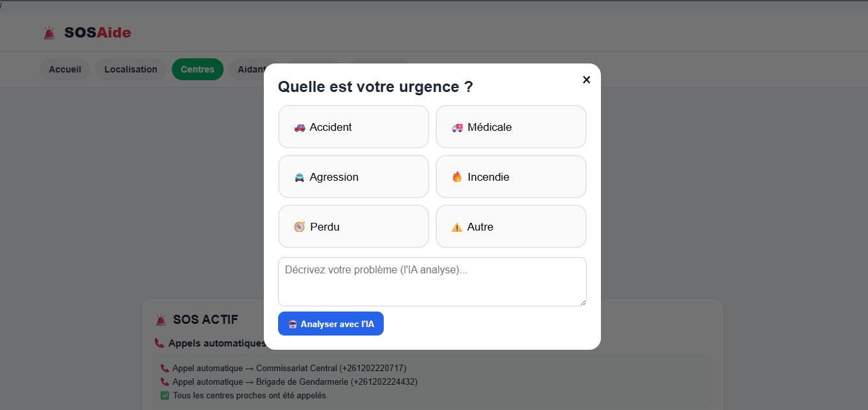Select the Accident emergency option
Image resolution: width=868 pixels, height=410 pixels.
[x=353, y=127]
